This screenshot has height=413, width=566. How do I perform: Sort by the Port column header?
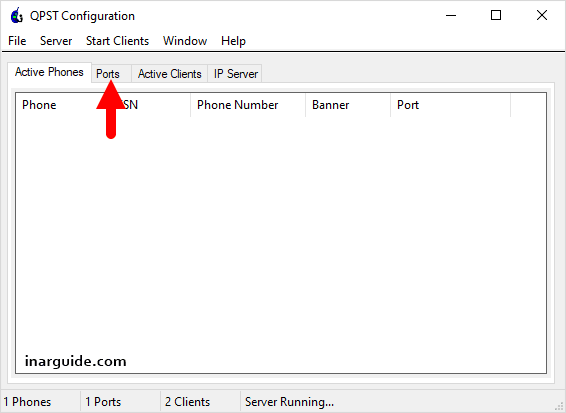pos(450,105)
